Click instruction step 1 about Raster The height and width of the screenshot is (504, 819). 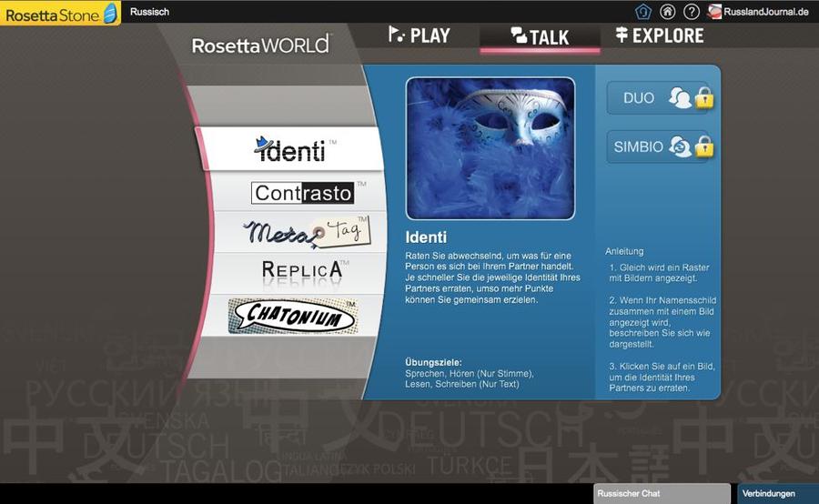click(x=659, y=273)
